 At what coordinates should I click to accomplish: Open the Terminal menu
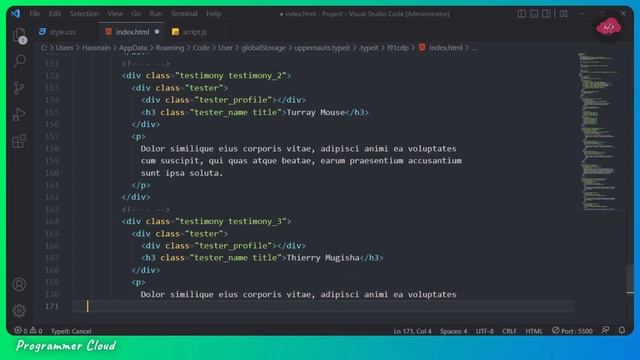click(x=184, y=13)
